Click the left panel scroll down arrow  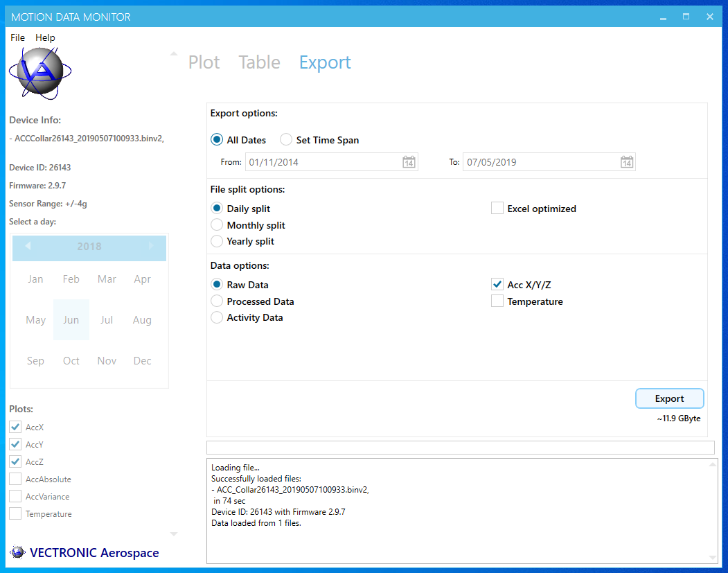[x=174, y=534]
